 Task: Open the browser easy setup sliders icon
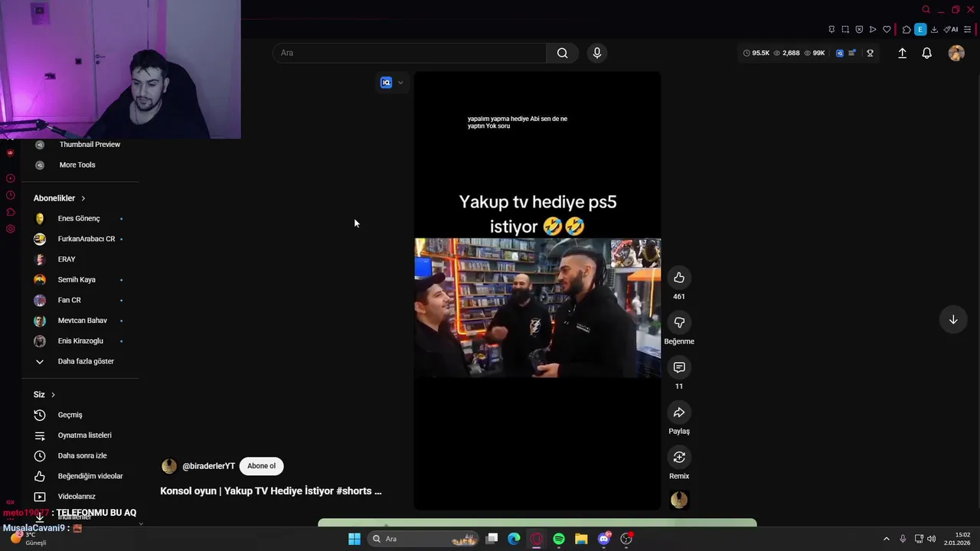[967, 29]
